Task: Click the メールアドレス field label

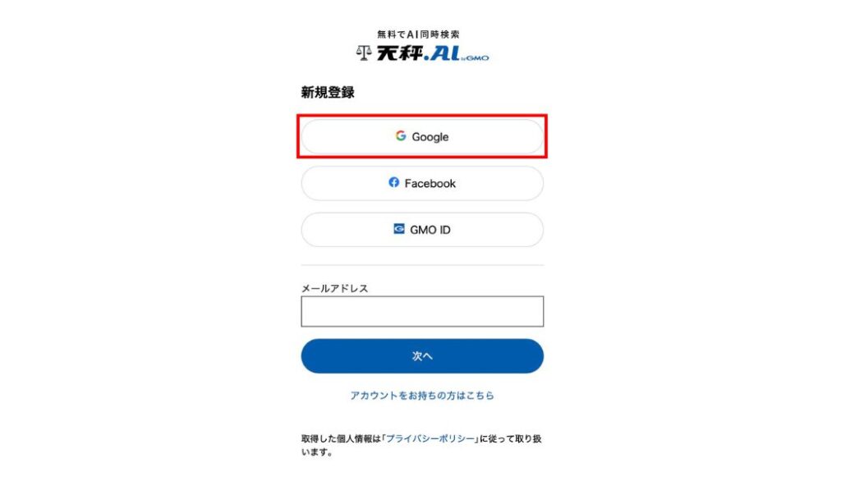Action: pos(335,288)
